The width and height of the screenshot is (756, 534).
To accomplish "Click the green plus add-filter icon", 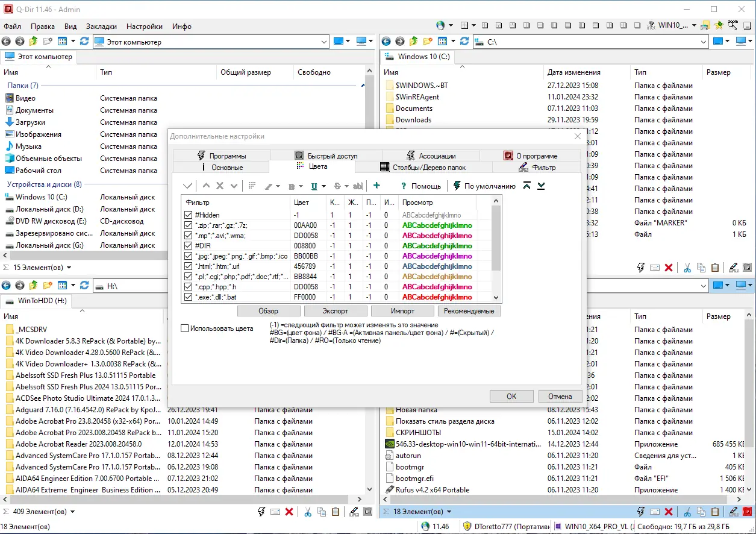I will pos(376,186).
